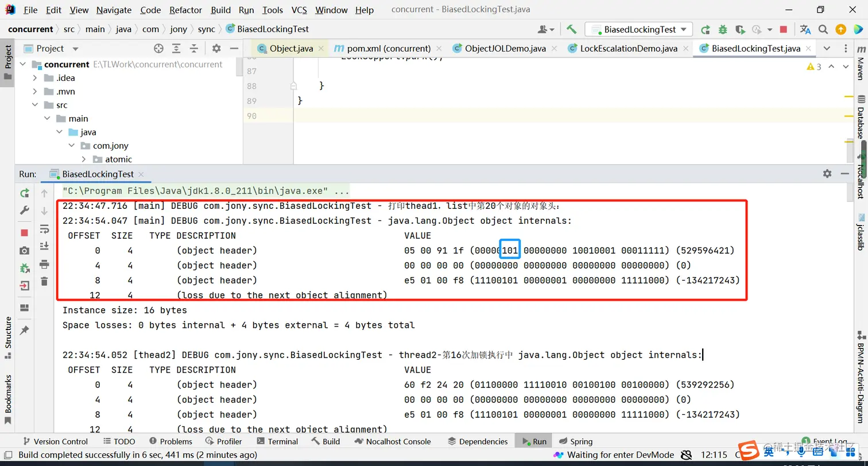Collapse the concurrent project root node
This screenshot has height=466, width=868.
pos(24,64)
